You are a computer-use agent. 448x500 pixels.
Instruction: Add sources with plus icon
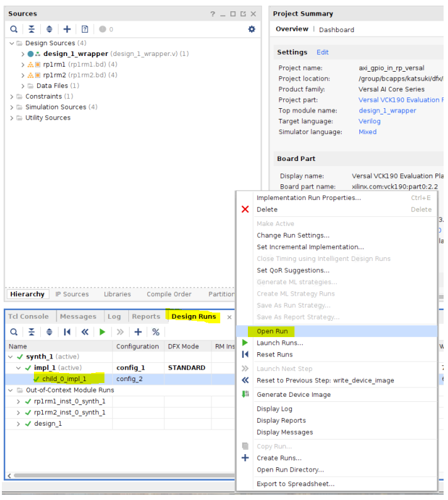pos(67,30)
